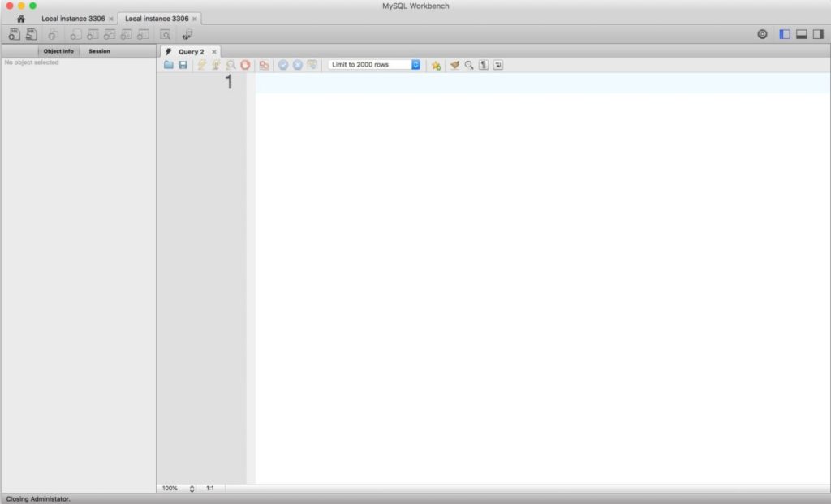Toggle invisible characters with the pilcrow icon
831x504 pixels.
pyautogui.click(x=484, y=65)
